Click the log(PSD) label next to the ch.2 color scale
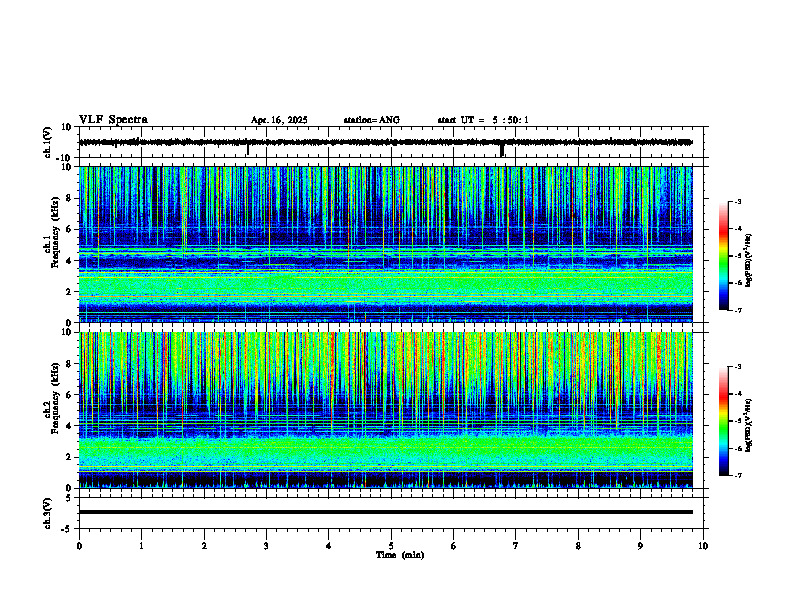 click(749, 425)
